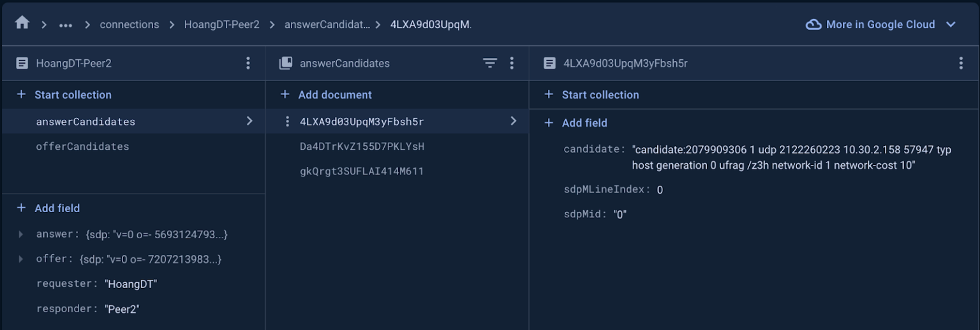This screenshot has width=980, height=330.
Task: Expand the offer field map
Action: [21, 259]
